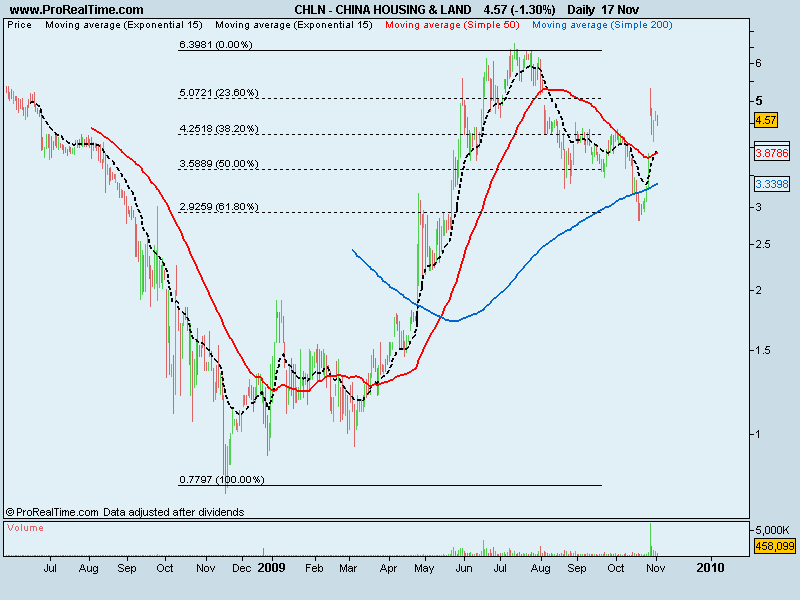Select the red Moving average (Simple 50) legend
This screenshot has height=600, width=800.
[x=452, y=25]
